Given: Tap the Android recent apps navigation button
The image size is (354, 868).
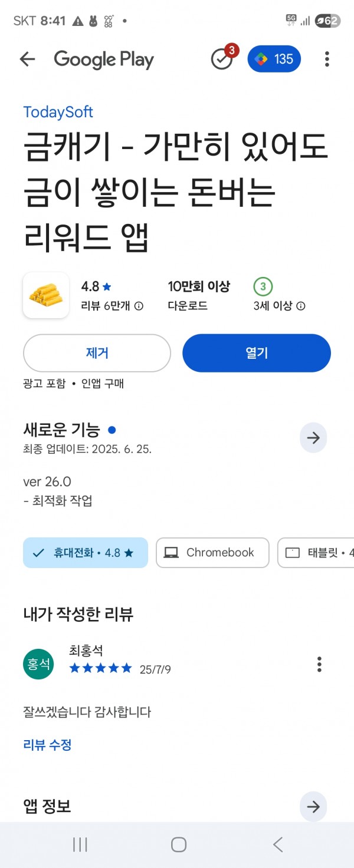Looking at the screenshot, I should [x=80, y=844].
